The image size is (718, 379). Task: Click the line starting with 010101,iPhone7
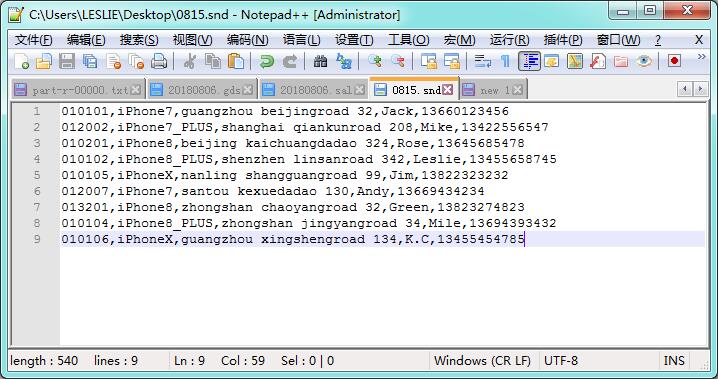(285, 111)
